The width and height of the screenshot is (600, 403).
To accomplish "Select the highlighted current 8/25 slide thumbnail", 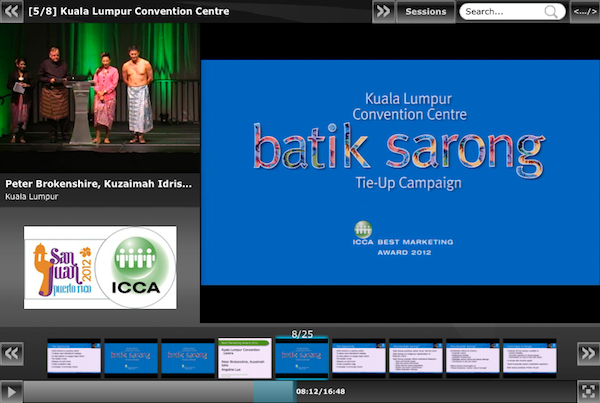I will click(302, 359).
